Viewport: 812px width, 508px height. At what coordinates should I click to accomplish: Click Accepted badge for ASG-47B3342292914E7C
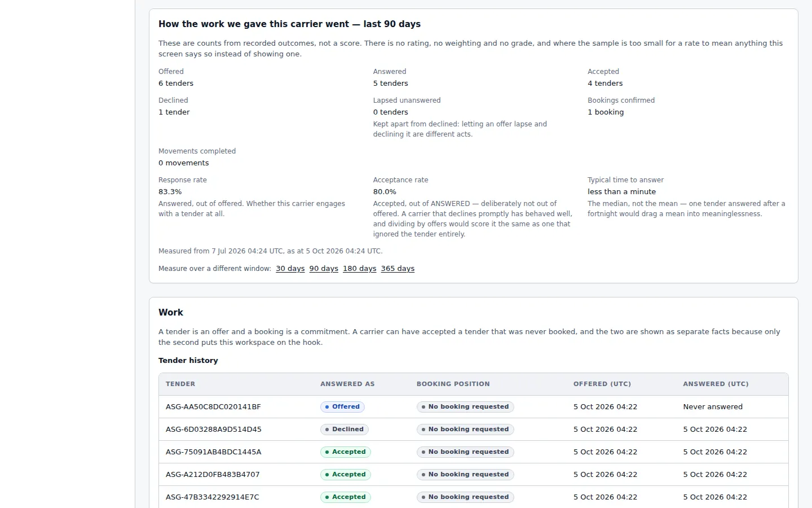tap(346, 497)
